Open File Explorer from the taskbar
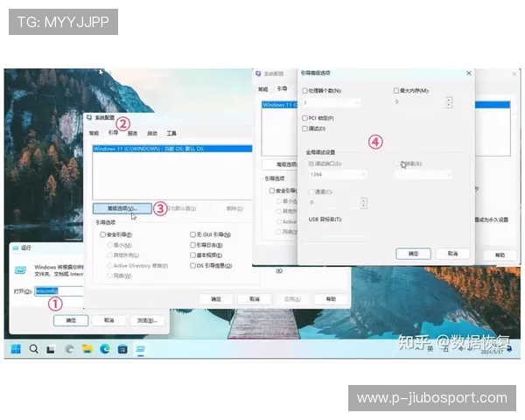 pos(87,348)
